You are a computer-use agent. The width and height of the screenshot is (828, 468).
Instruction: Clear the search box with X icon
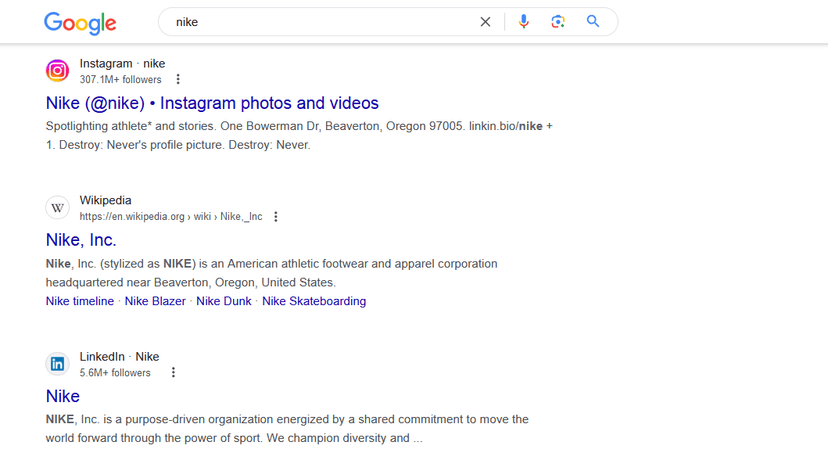[x=485, y=22]
